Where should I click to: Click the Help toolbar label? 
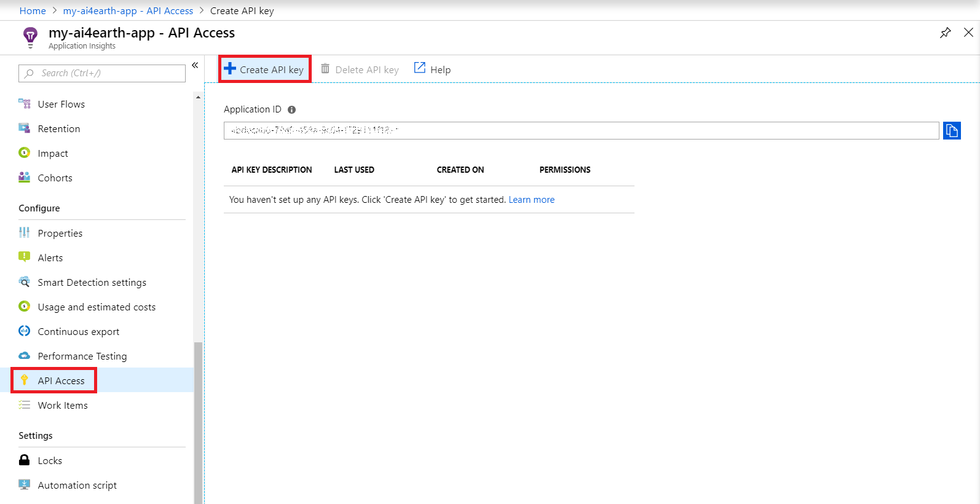click(440, 69)
